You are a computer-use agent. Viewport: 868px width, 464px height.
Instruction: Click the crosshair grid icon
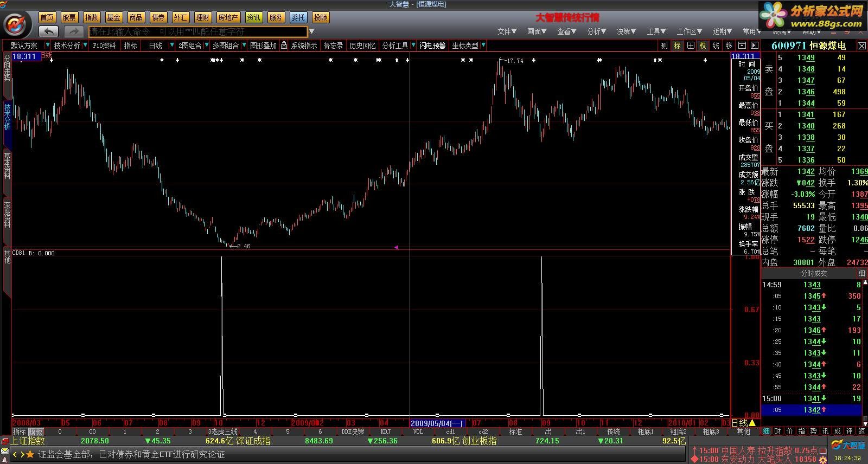coord(690,46)
